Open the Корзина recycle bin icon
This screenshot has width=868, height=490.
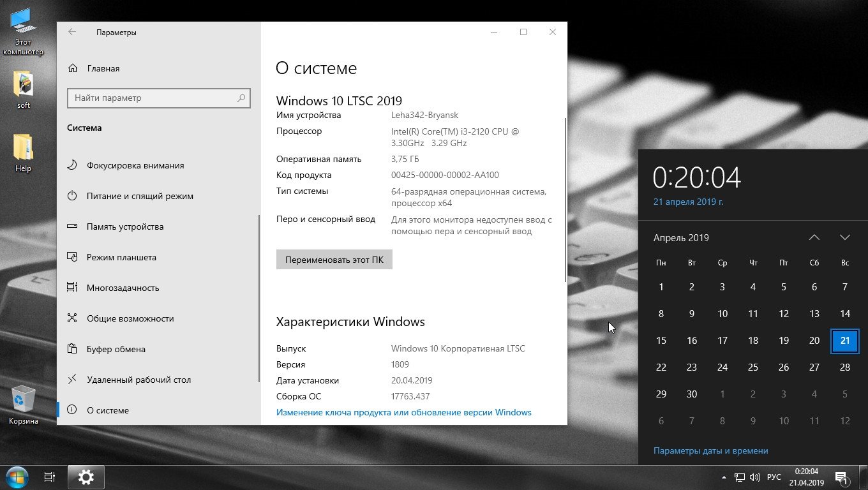pyautogui.click(x=24, y=405)
